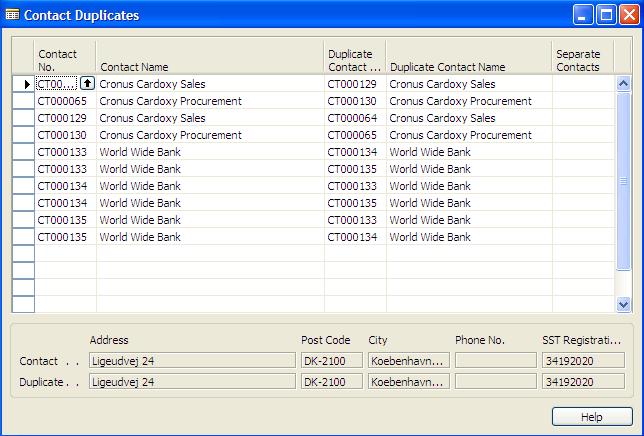Screen dimensions: 644x436
Task: Click the Duplicate Contact Name column header
Action: point(469,57)
